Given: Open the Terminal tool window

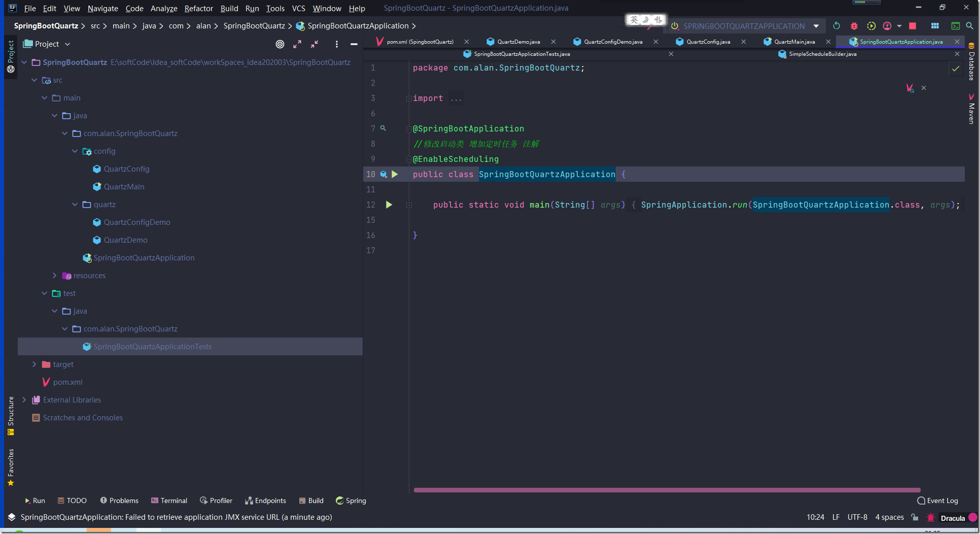Looking at the screenshot, I should tap(169, 500).
